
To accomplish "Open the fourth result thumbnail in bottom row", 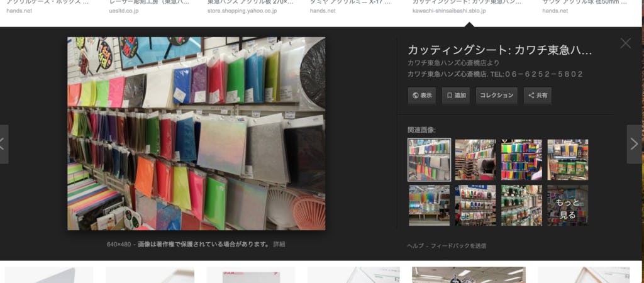I will [353, 275].
